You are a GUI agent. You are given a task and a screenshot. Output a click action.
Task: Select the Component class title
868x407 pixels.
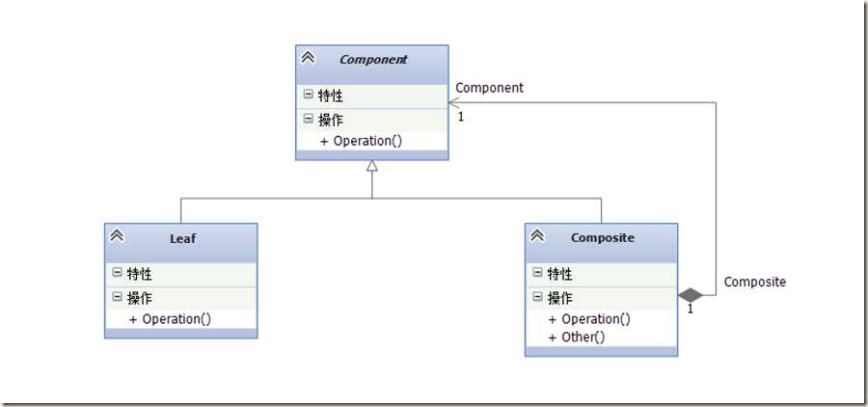click(x=372, y=59)
